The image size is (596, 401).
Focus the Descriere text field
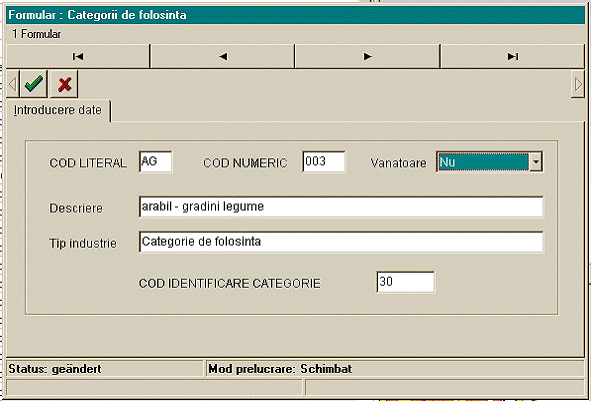point(341,207)
